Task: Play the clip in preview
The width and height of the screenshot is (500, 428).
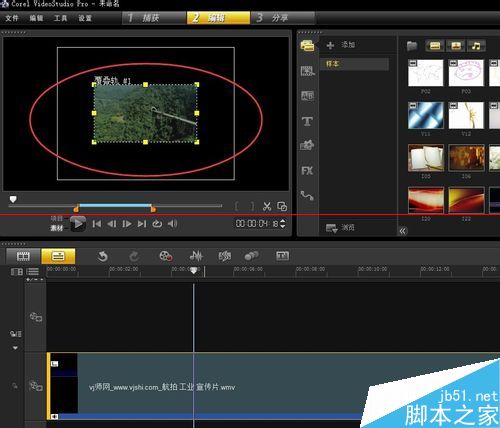Action: click(x=78, y=224)
